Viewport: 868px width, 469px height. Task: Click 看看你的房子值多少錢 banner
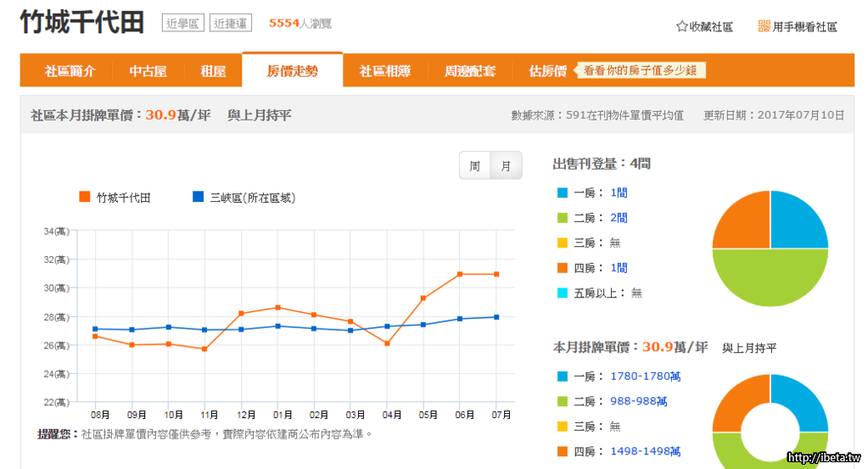[x=641, y=71]
